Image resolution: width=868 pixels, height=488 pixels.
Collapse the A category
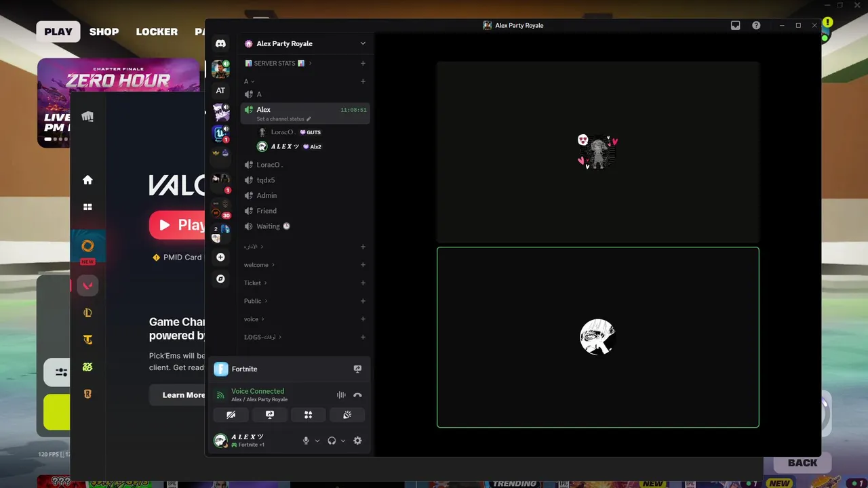tap(249, 81)
